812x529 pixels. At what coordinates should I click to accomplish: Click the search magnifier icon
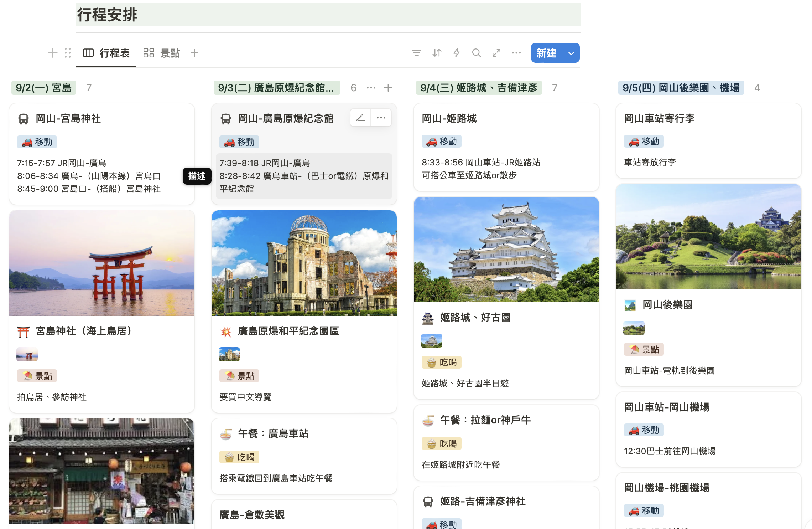[x=476, y=53]
